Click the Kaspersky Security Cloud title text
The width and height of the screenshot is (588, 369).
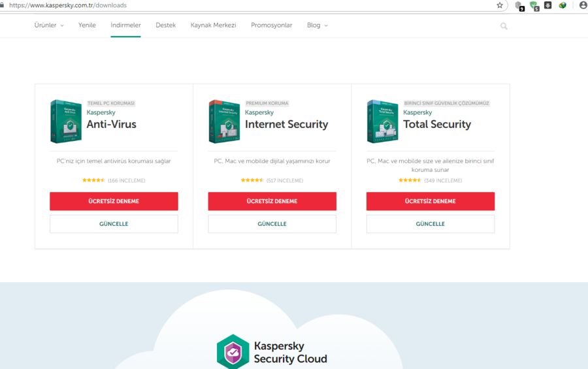290,352
